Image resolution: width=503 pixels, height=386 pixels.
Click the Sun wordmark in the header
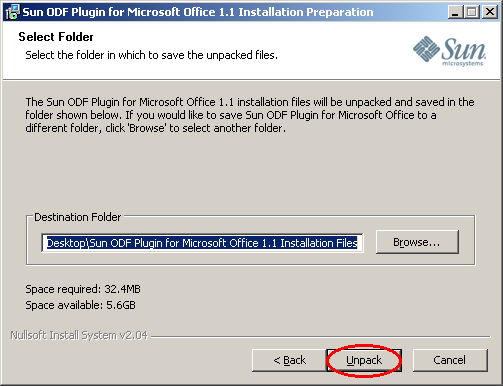coord(464,49)
